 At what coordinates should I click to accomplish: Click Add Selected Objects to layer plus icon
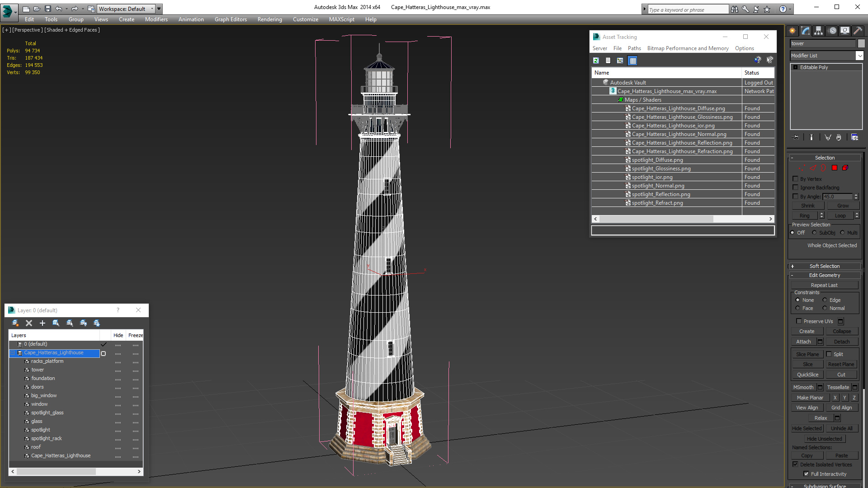(42, 323)
